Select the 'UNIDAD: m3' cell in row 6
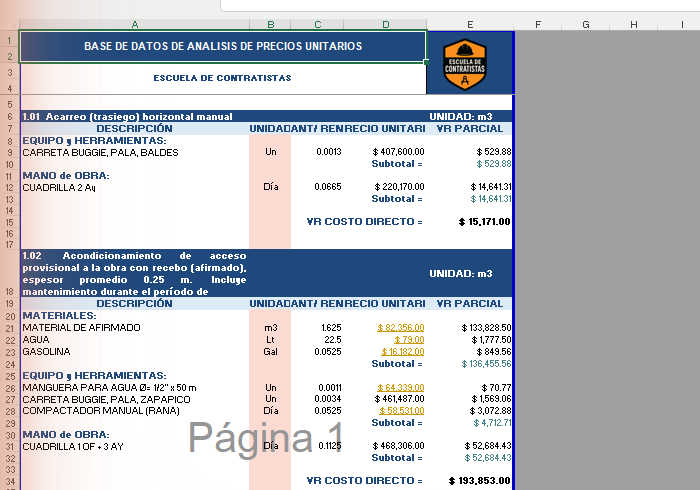Screen dimensions: 700x490 470,116
